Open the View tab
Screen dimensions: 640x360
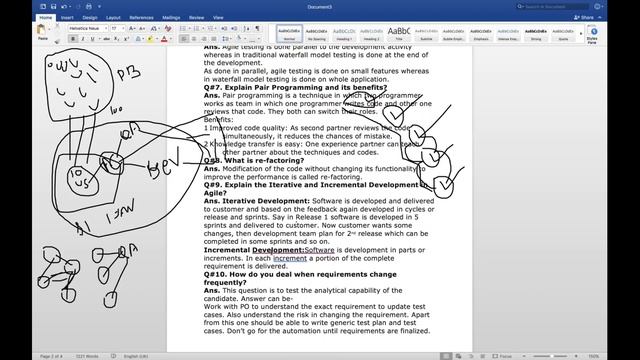tap(218, 18)
